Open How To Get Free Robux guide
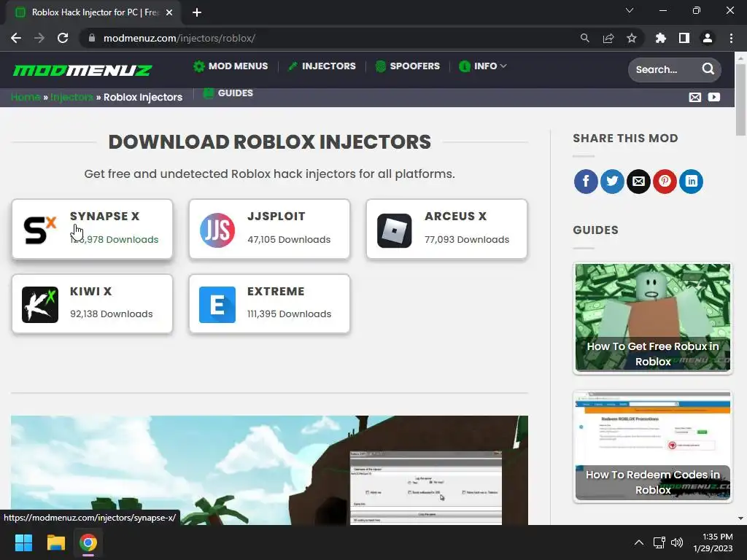The height and width of the screenshot is (560, 747). [653, 318]
